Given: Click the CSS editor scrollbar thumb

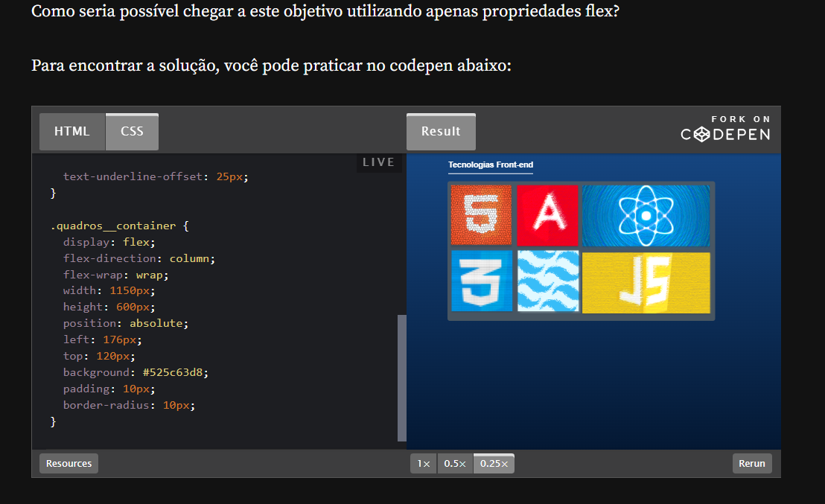Looking at the screenshot, I should click(402, 377).
